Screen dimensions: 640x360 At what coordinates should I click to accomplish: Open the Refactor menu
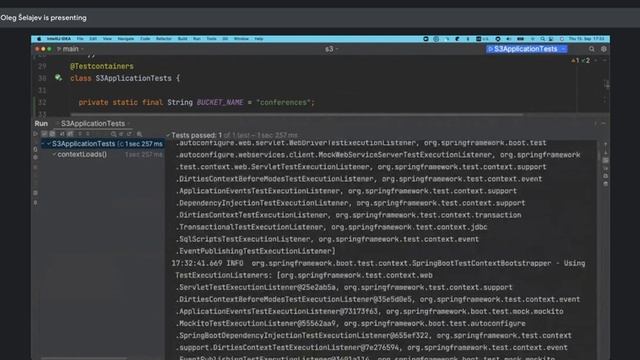(164, 39)
